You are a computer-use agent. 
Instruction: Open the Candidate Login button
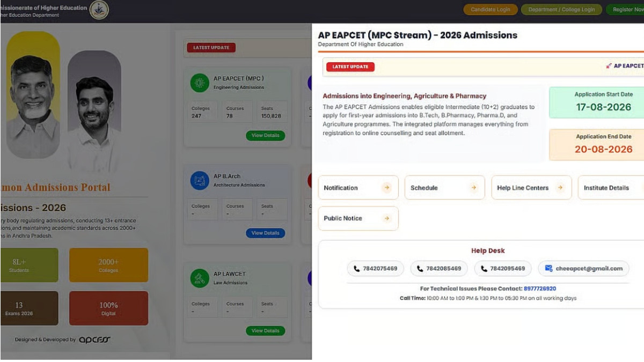[491, 10]
